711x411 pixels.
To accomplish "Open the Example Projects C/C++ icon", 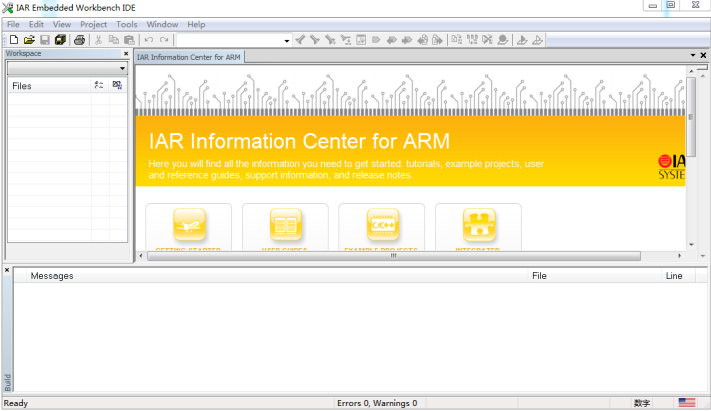I will (383, 225).
